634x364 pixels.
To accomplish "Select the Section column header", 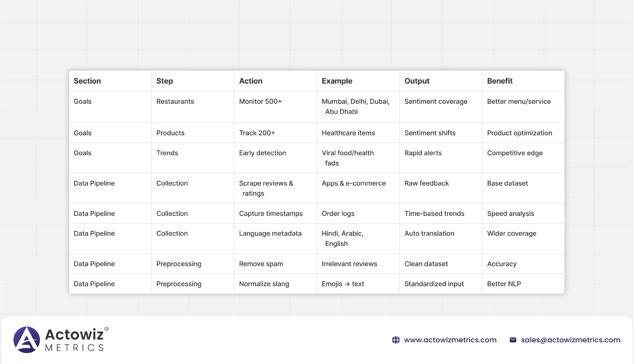I will click(87, 81).
